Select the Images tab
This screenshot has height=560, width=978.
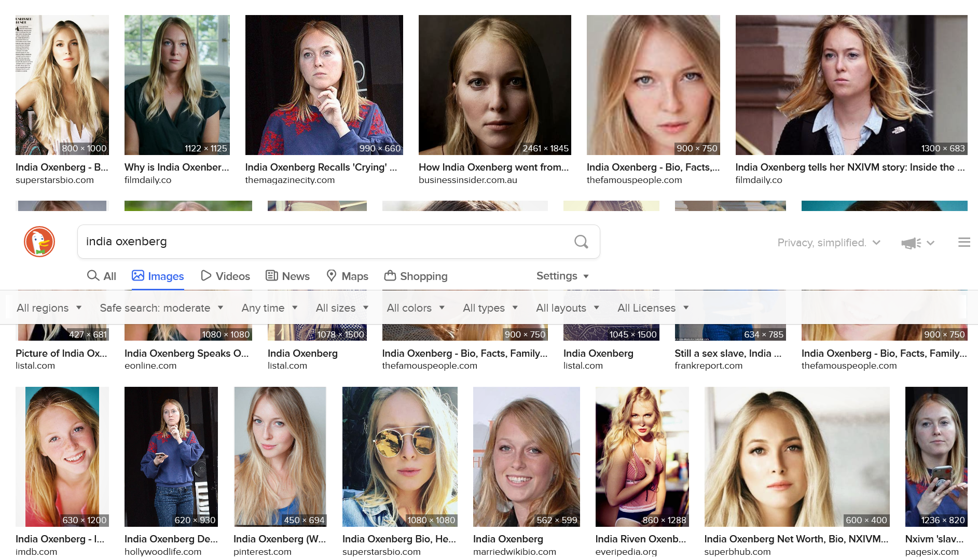(x=158, y=276)
